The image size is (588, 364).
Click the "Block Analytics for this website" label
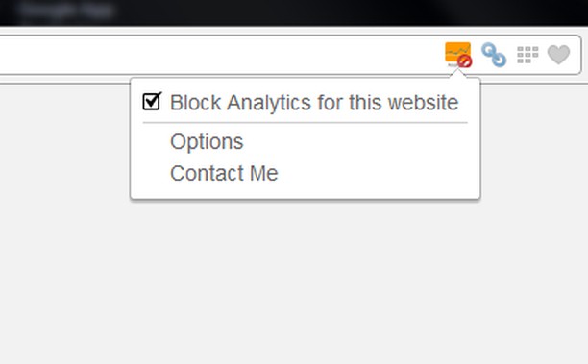tap(314, 103)
